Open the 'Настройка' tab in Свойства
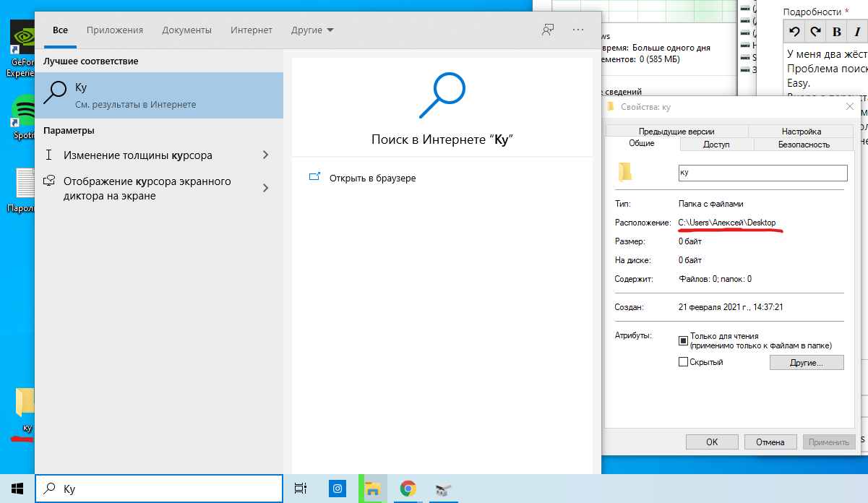 coord(801,132)
